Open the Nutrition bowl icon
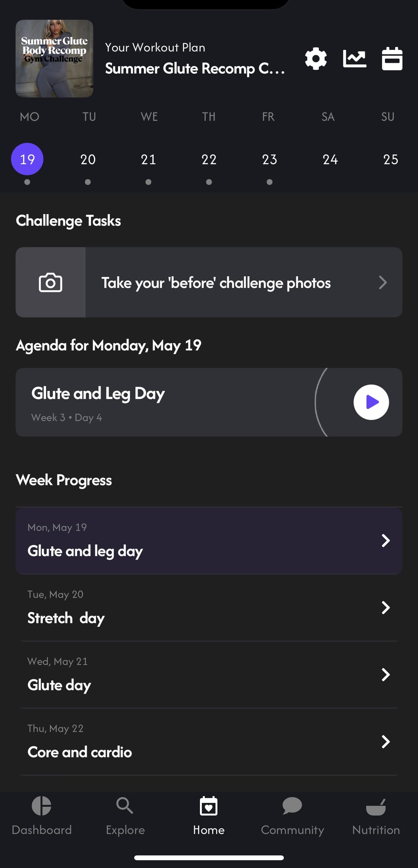Image resolution: width=418 pixels, height=868 pixels. coord(376,807)
